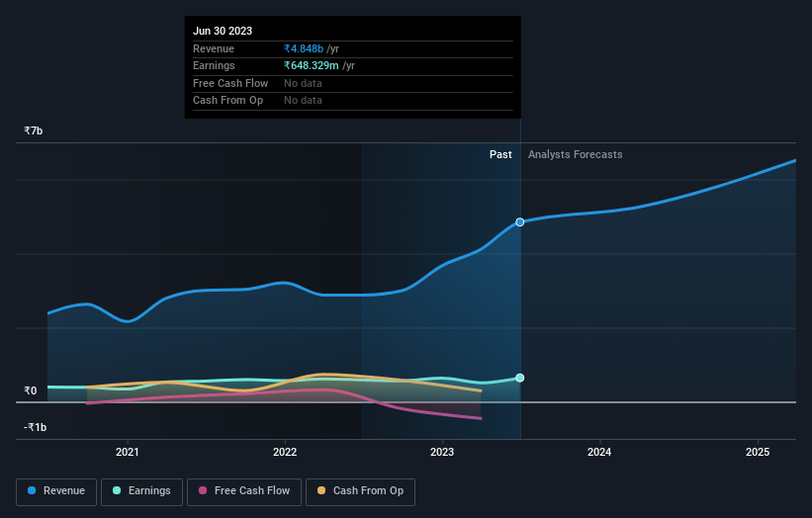This screenshot has width=812, height=518.
Task: Toggle the Earnings legend button
Action: [141, 491]
